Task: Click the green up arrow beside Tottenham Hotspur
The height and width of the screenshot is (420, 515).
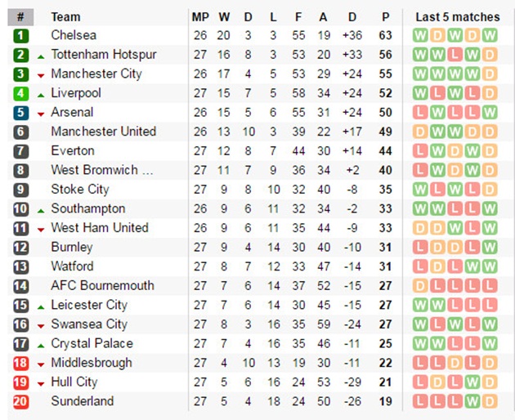Action: pos(41,57)
